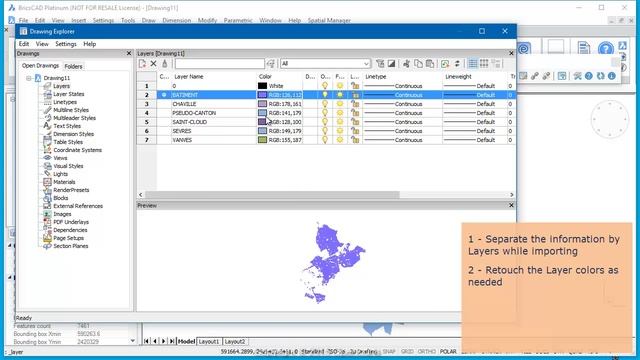This screenshot has width=640, height=360.
Task: Open the Spatial Manager menu in BricsCAD
Action: [x=329, y=20]
